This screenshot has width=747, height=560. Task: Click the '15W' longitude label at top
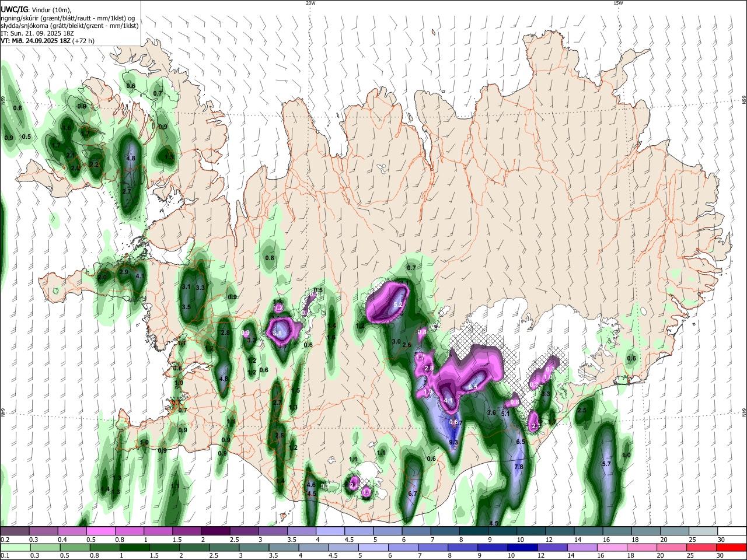point(618,3)
